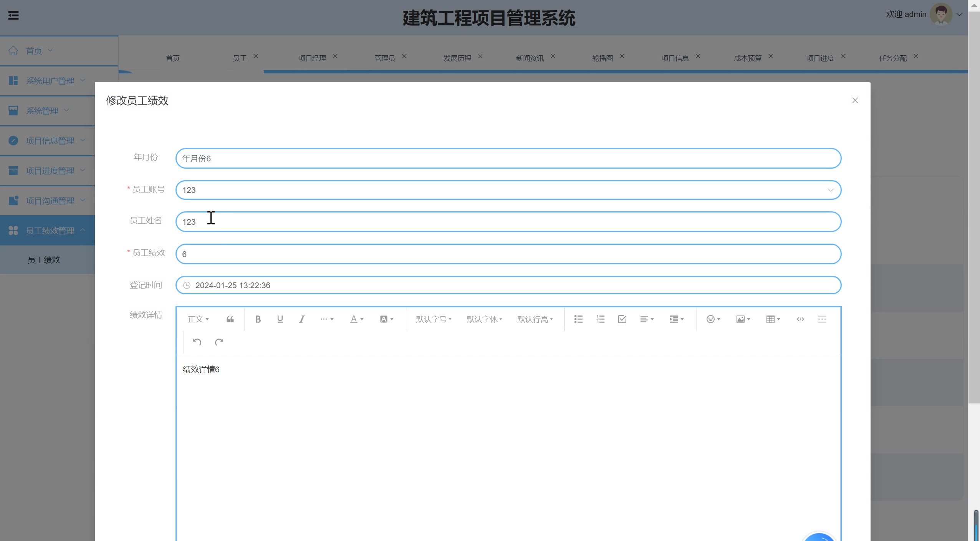Close the 修改员工绩效 dialog
980x541 pixels.
pos(855,100)
